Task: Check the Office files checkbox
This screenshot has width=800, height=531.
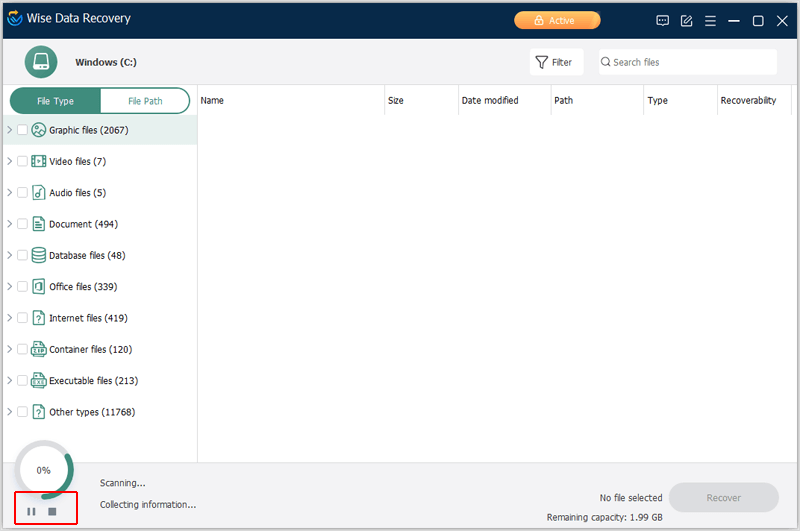Action: point(22,287)
